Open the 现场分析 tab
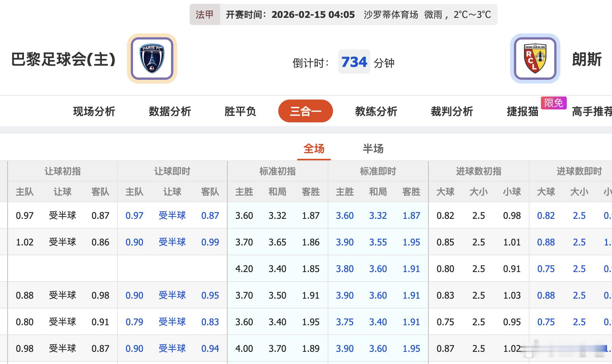 click(94, 111)
